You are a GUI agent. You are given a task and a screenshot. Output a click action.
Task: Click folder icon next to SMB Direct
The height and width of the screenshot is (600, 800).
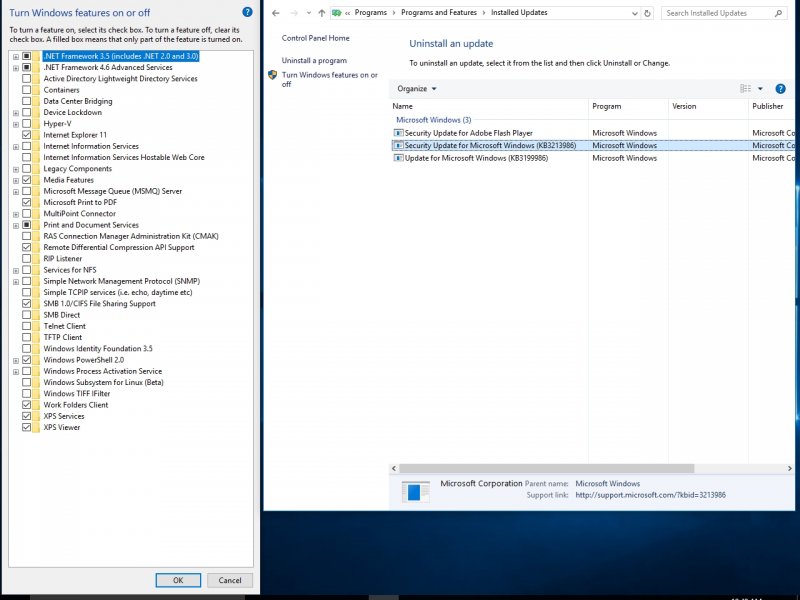(36, 315)
